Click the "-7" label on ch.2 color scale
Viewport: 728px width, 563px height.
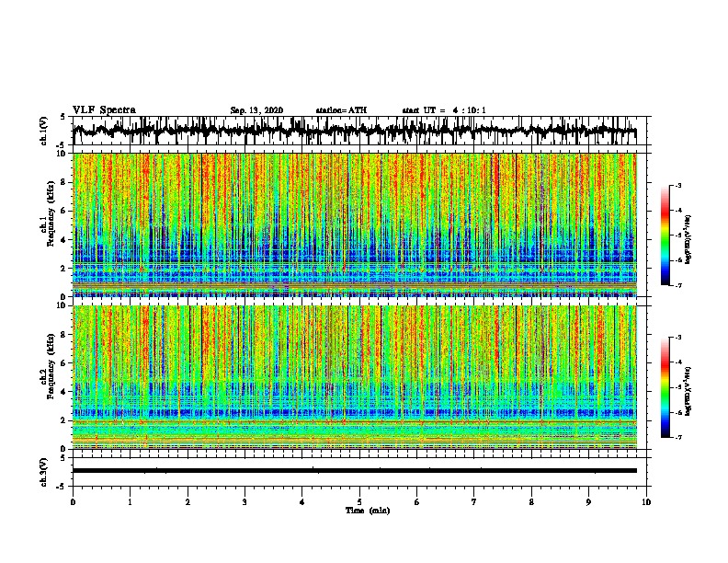click(x=678, y=438)
